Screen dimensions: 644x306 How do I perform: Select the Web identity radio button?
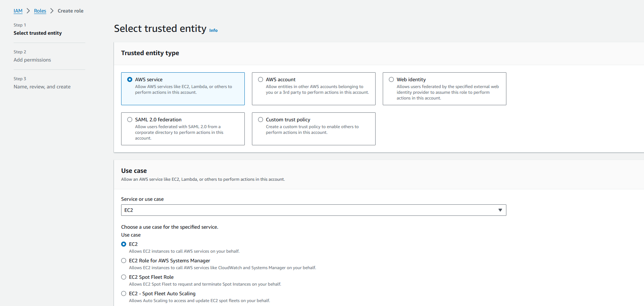[391, 79]
